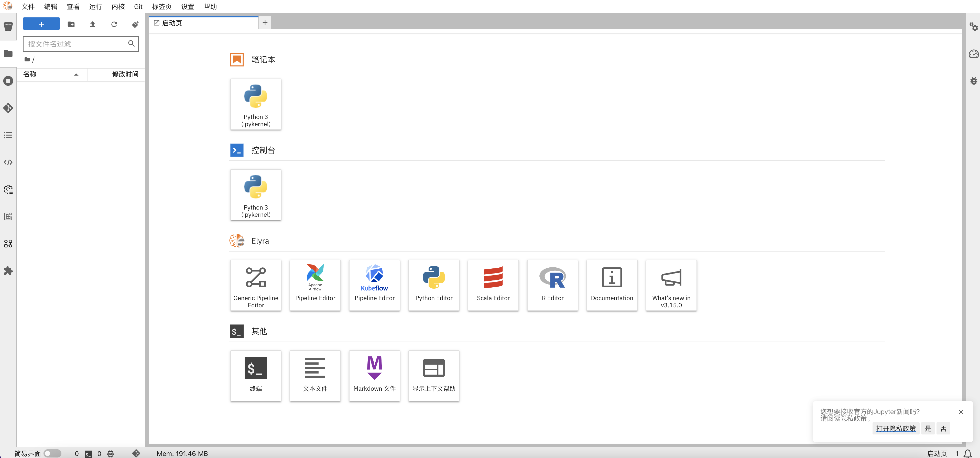
Task: Open table of contents sidebar
Action: click(8, 135)
